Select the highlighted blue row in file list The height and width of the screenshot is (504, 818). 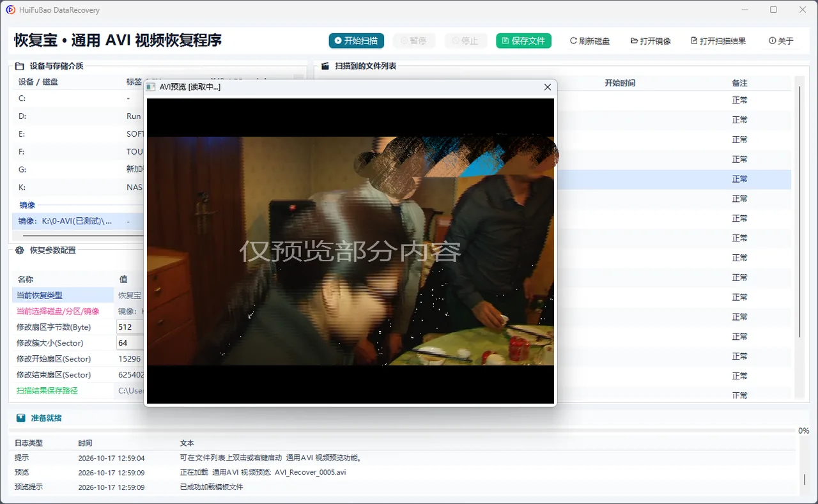point(674,179)
